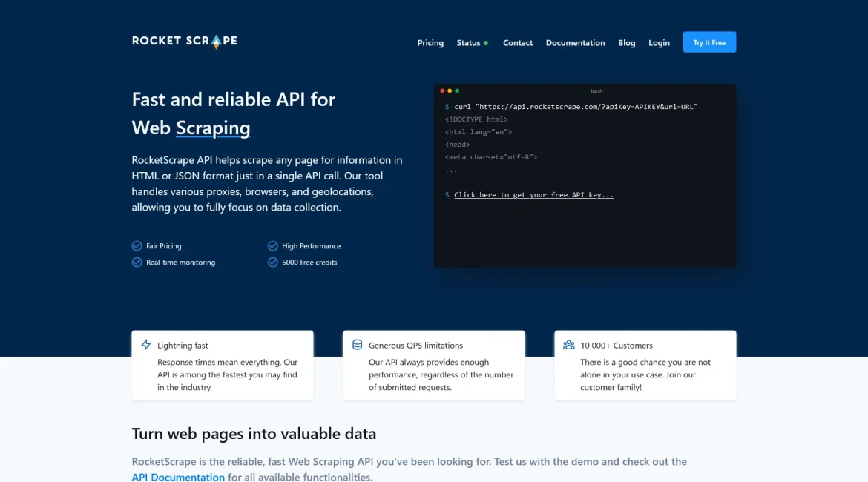
Task: Click the html lang="en" line
Action: (479, 132)
